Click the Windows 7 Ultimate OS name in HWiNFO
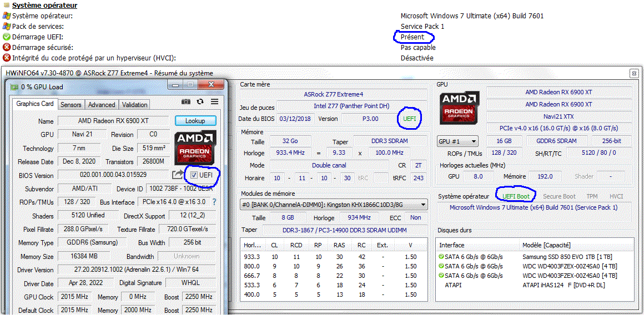Image resolution: width=644 pixels, height=315 pixels. tap(534, 207)
